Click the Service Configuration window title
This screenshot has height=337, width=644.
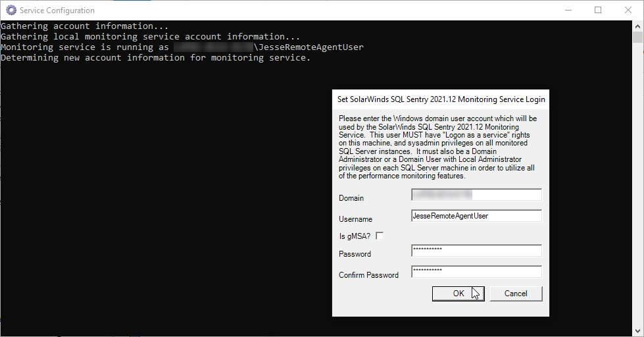(x=57, y=11)
